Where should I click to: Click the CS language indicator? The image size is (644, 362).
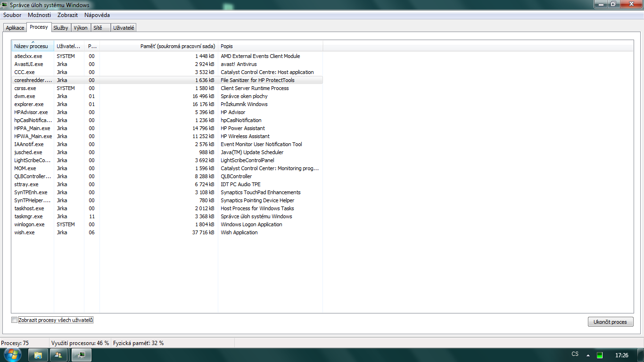575,354
